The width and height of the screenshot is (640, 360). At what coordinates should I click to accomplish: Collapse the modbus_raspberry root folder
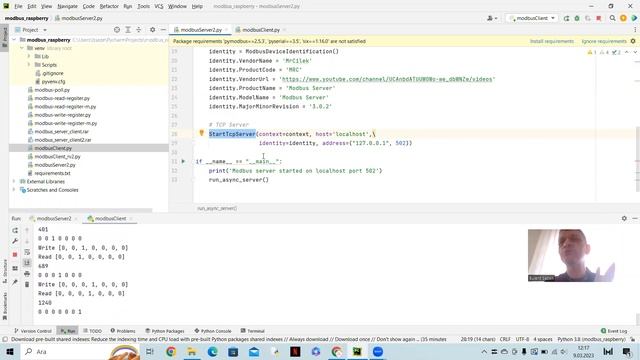[15, 40]
